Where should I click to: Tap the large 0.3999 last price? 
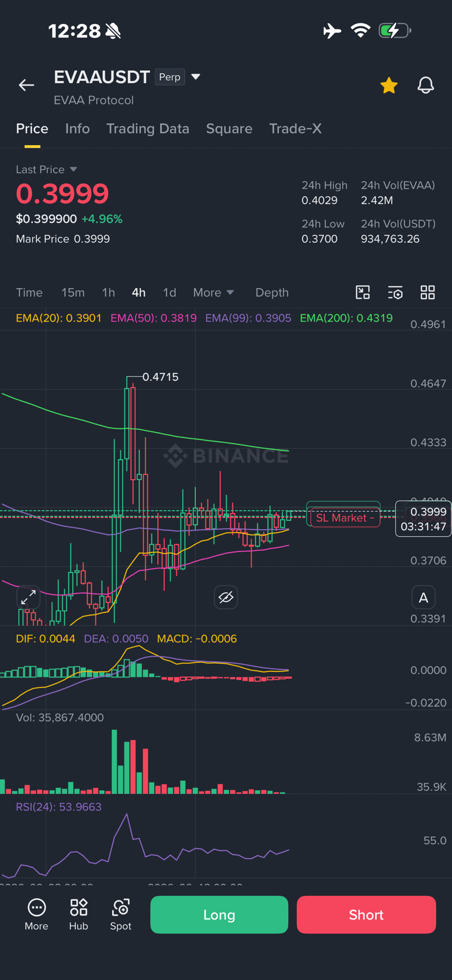(62, 193)
